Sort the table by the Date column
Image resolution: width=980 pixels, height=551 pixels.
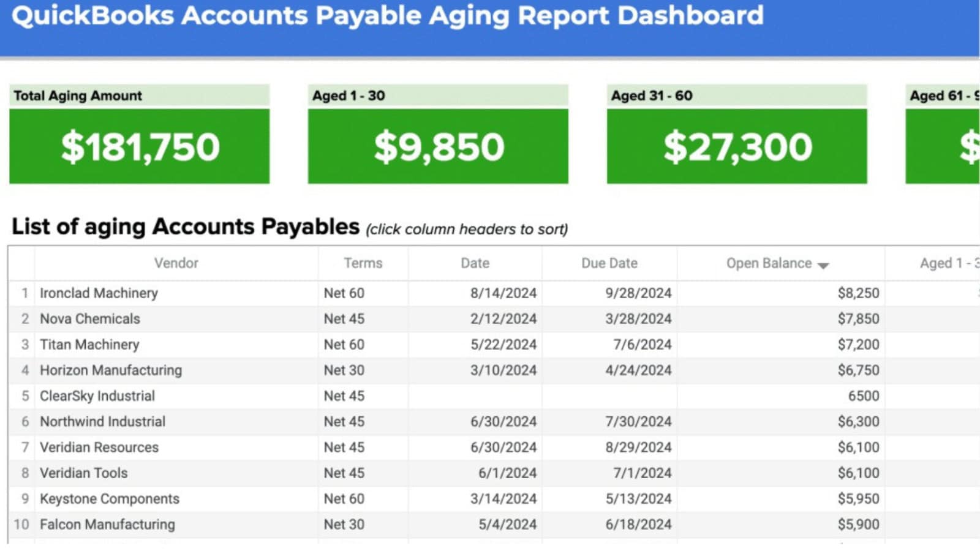[x=475, y=263]
